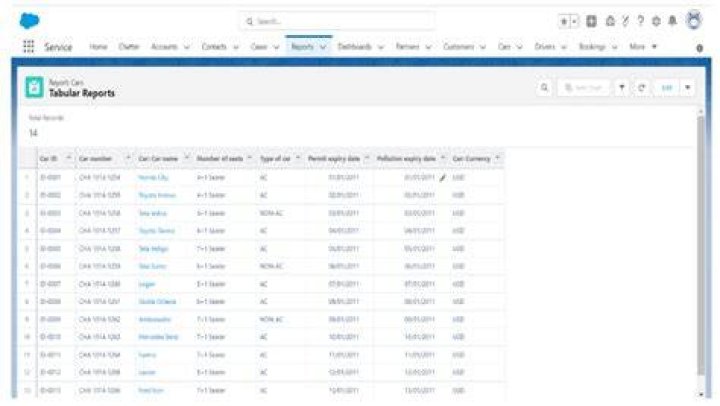Open the favorites list dropdown arrow

(x=574, y=21)
